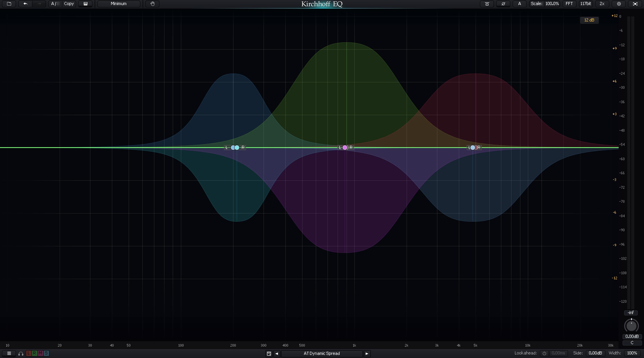Click the phase invert icon
644x358 pixels.
click(x=503, y=4)
